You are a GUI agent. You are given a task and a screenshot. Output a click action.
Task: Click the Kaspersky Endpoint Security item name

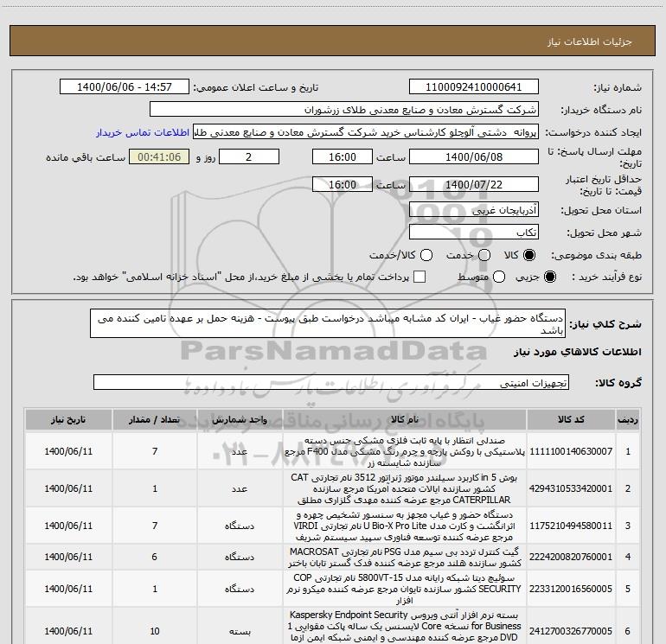coord(405,627)
